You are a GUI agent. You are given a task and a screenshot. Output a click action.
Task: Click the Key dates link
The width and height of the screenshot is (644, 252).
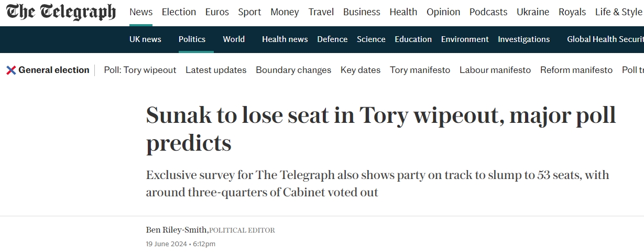pyautogui.click(x=361, y=70)
